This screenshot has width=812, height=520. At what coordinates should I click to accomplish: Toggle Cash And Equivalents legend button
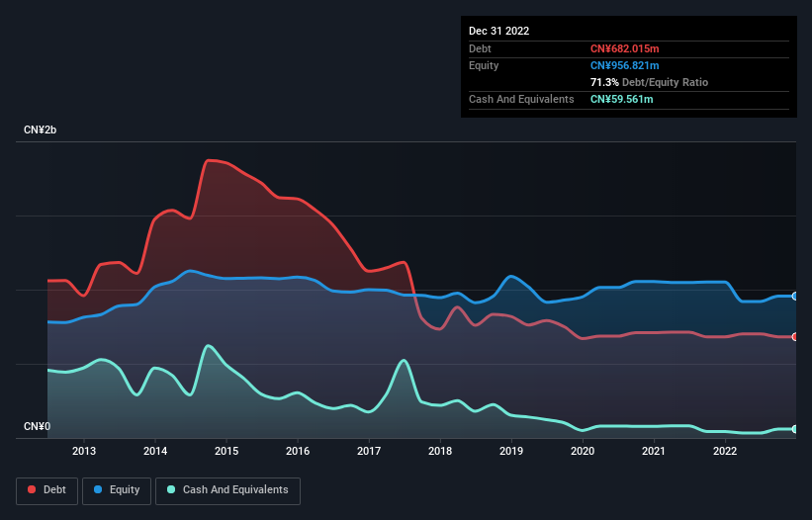227,490
